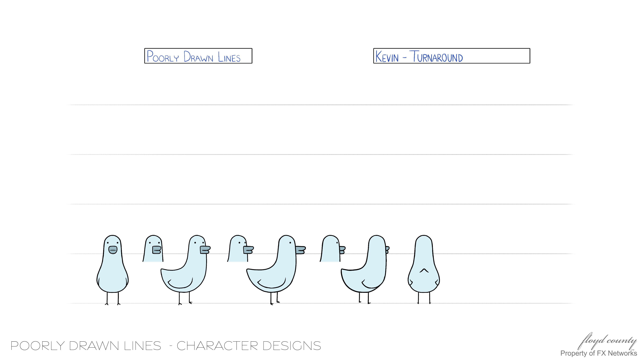This screenshot has height=362, width=644.
Task: Select the side profile full-body bird
Action: click(276, 270)
